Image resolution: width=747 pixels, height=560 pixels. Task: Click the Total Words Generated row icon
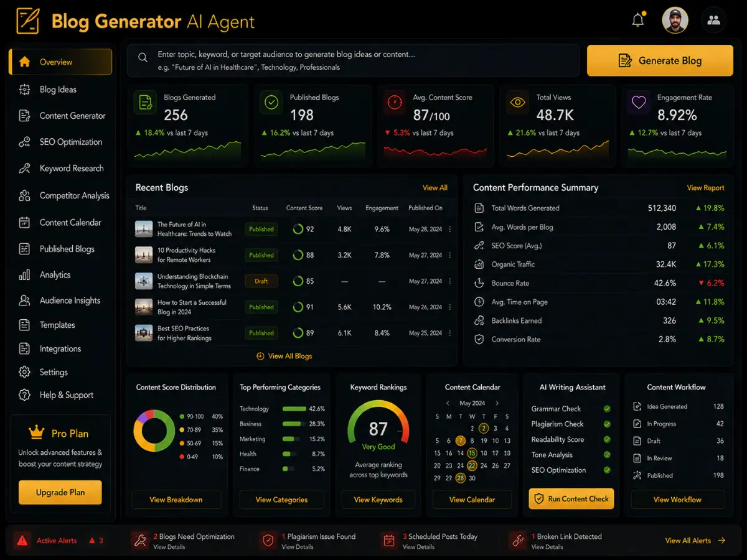(x=479, y=208)
